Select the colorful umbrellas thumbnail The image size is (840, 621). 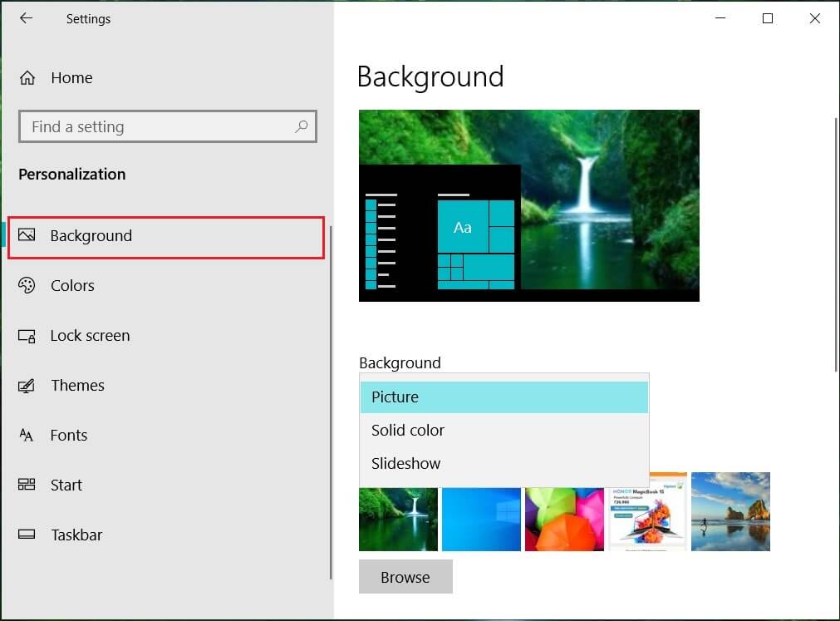pos(564,519)
